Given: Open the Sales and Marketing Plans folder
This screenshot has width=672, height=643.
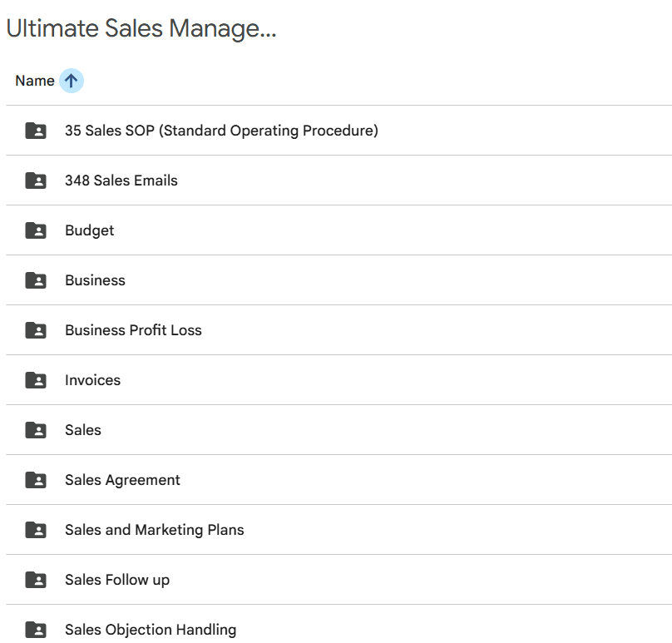Looking at the screenshot, I should tap(155, 530).
